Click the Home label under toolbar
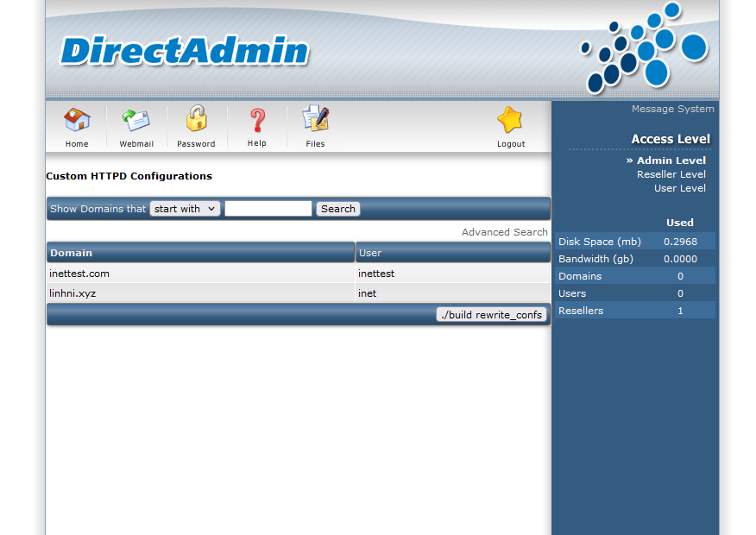 [x=77, y=144]
